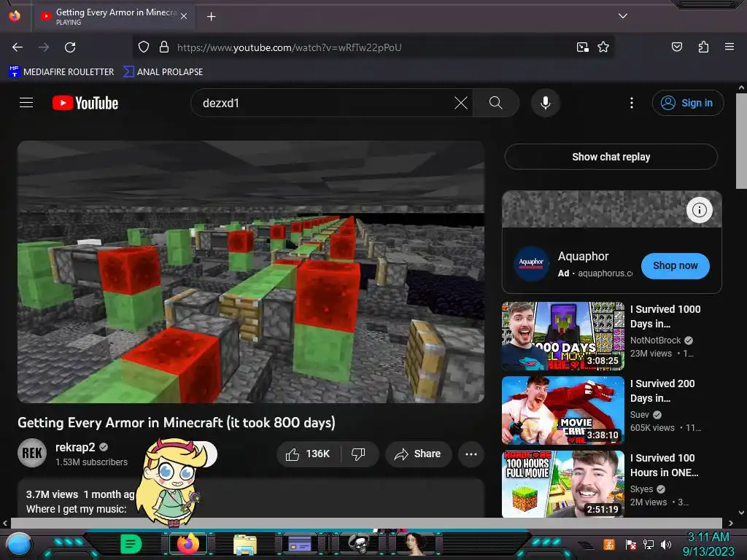Click Show chat replay button
Screen dimensions: 747x560
[x=611, y=157]
